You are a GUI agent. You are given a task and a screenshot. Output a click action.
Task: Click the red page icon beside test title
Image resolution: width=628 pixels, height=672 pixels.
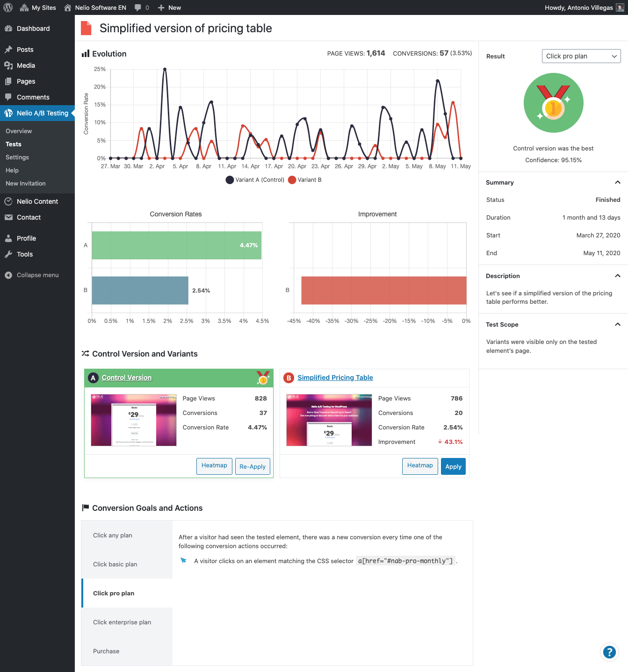[86, 28]
